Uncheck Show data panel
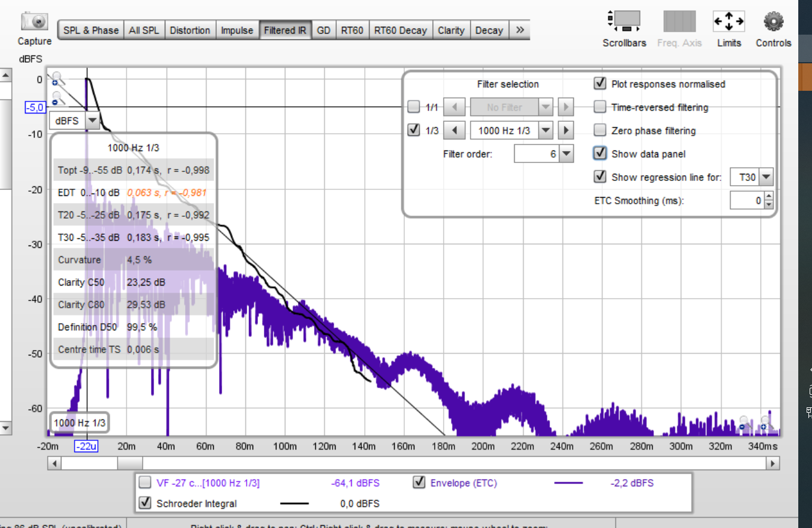 click(600, 154)
